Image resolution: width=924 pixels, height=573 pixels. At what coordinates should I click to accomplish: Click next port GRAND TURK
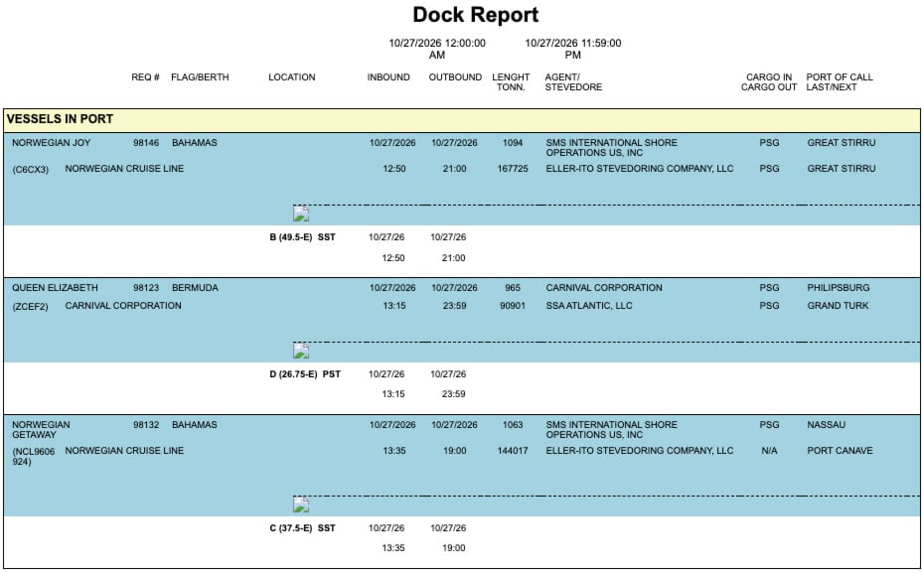point(838,306)
